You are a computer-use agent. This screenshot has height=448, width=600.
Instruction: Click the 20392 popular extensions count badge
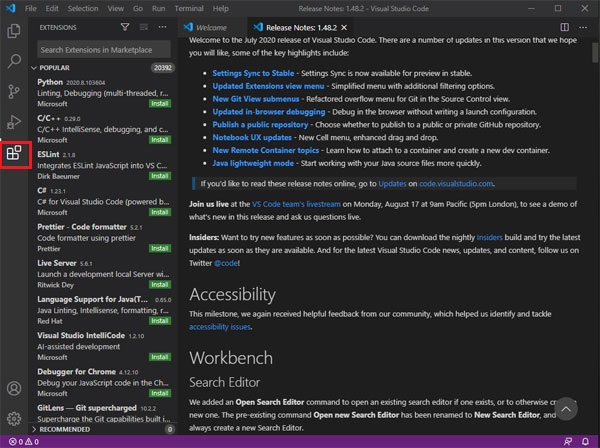(163, 68)
